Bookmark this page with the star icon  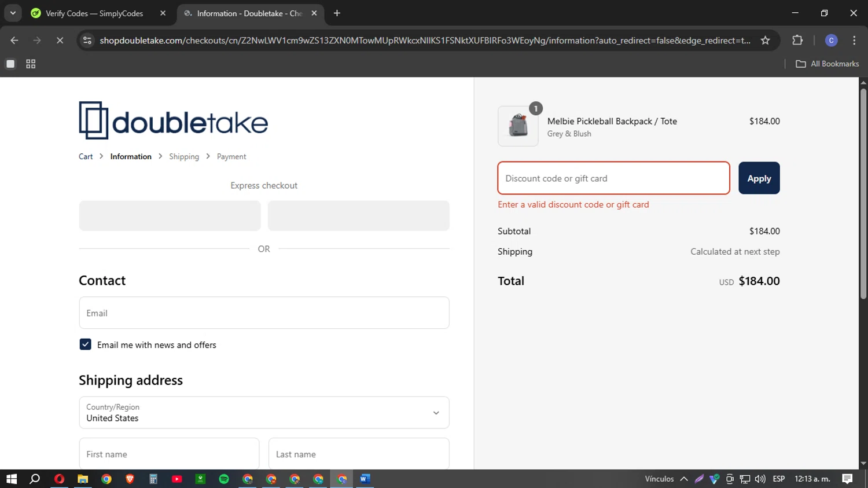tap(765, 41)
